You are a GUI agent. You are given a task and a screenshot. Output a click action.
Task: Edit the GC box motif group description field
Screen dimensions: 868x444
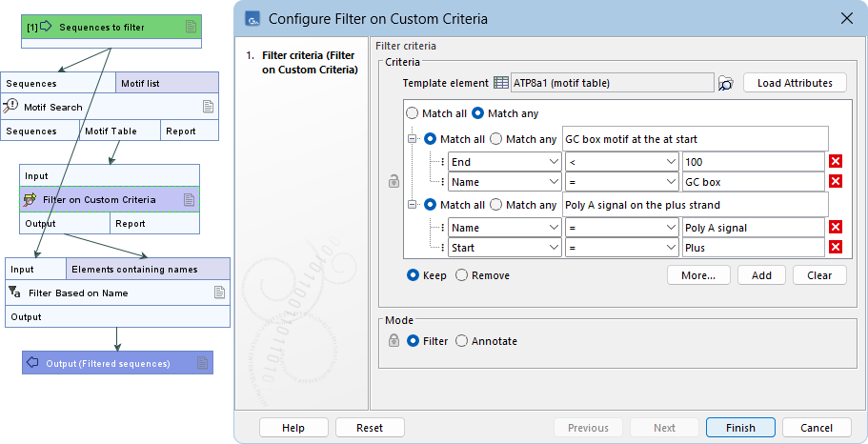695,139
